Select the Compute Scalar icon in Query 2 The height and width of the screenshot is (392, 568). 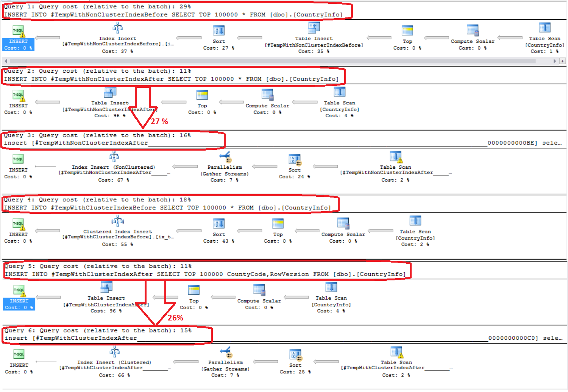coord(267,95)
